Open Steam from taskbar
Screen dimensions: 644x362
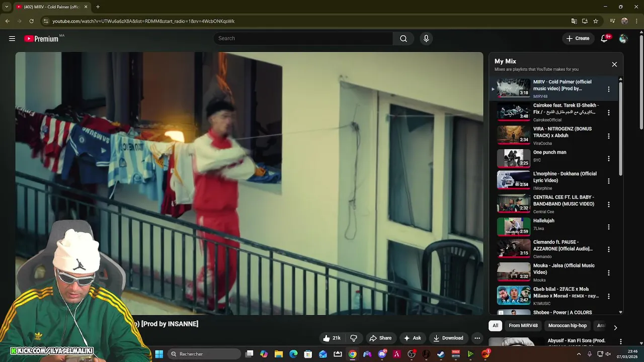pos(441,354)
